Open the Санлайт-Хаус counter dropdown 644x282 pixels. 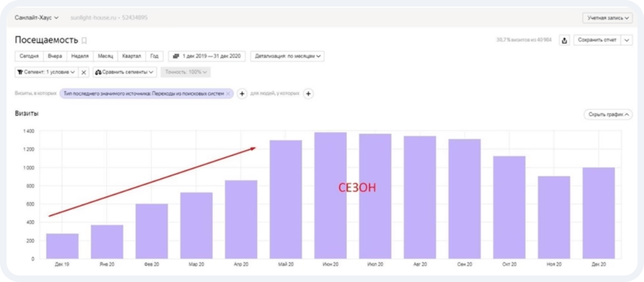[x=37, y=18]
